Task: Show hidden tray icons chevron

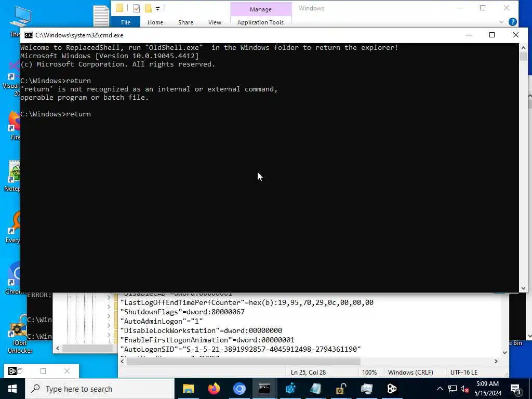Action: [x=440, y=389]
